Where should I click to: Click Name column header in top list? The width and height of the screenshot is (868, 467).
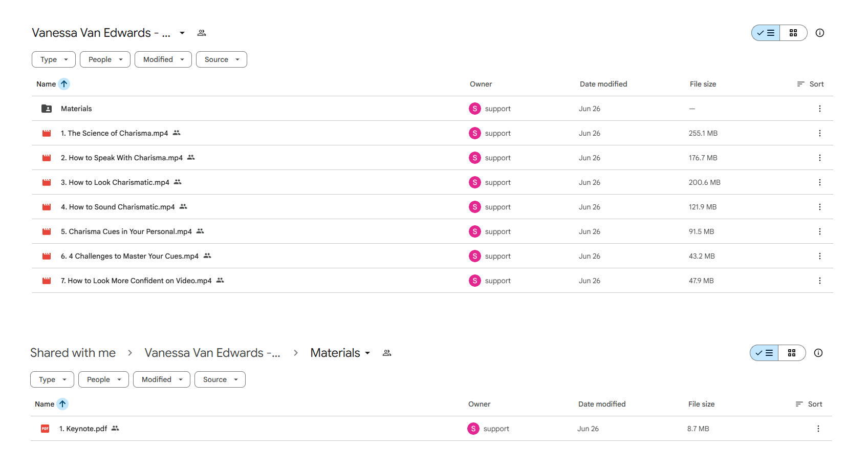click(46, 84)
